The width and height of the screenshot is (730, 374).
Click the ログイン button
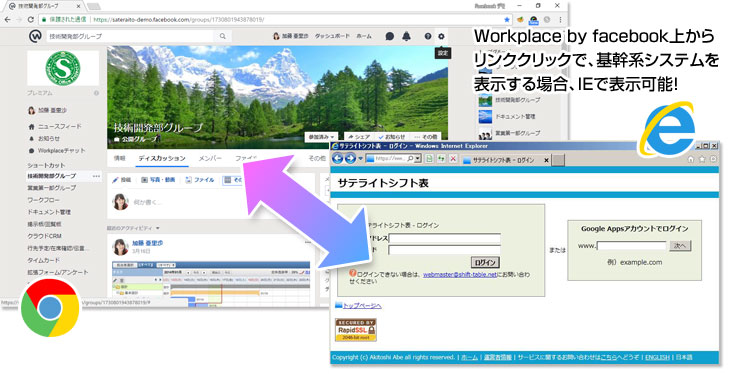[486, 262]
